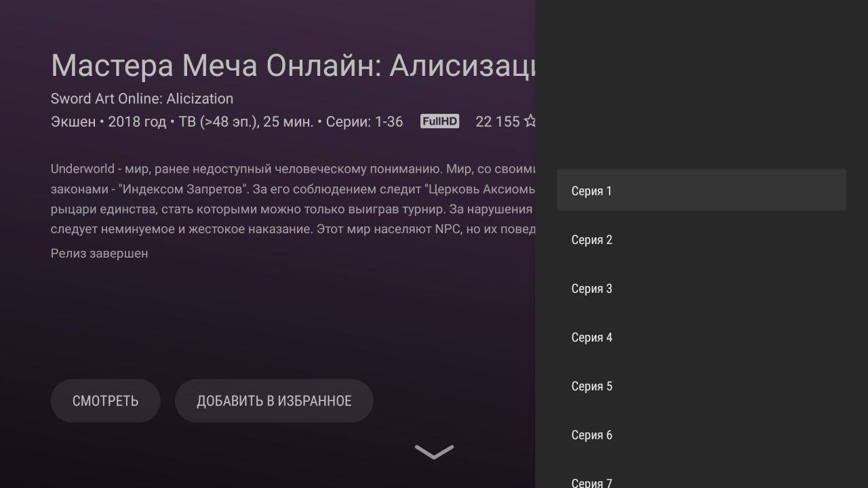Click the Мастера Меча Онлайн title

(x=293, y=65)
